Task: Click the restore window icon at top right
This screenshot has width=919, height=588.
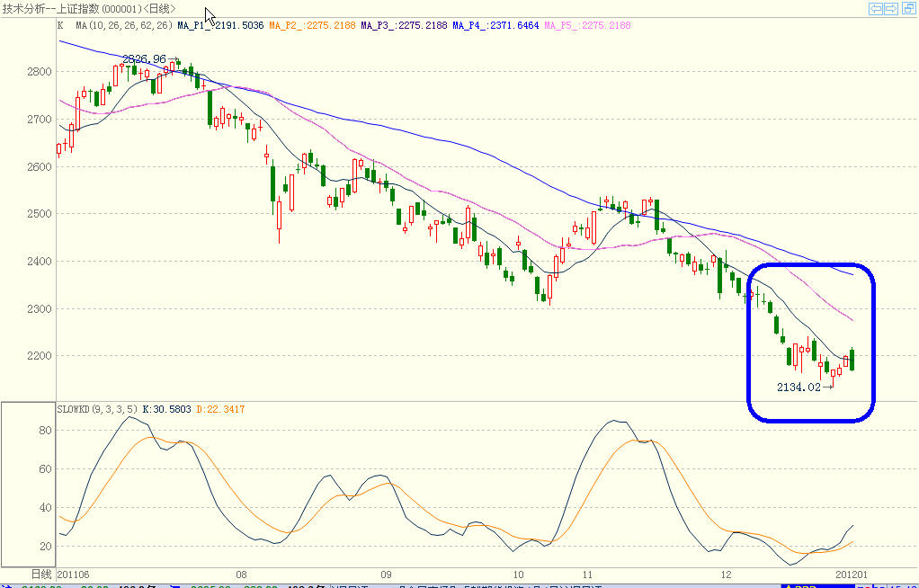Action: click(910, 8)
